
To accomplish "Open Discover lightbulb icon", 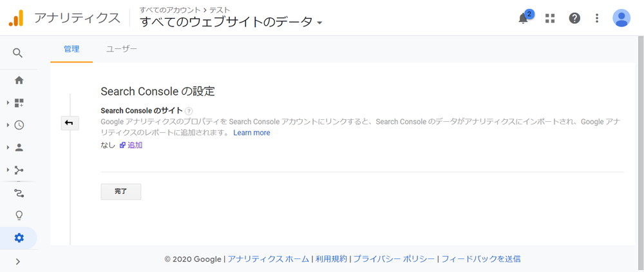I will [x=19, y=215].
